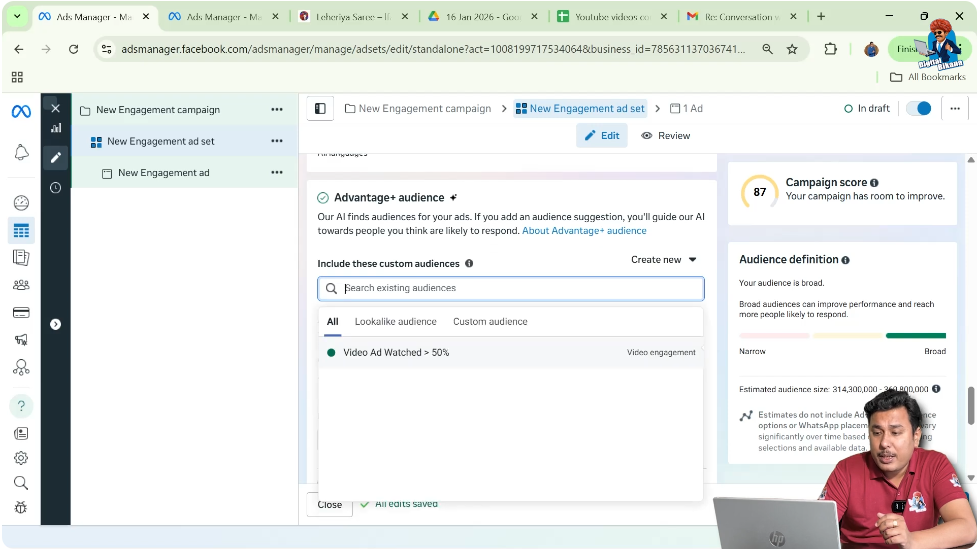Open the billing card icon

pyautogui.click(x=21, y=312)
